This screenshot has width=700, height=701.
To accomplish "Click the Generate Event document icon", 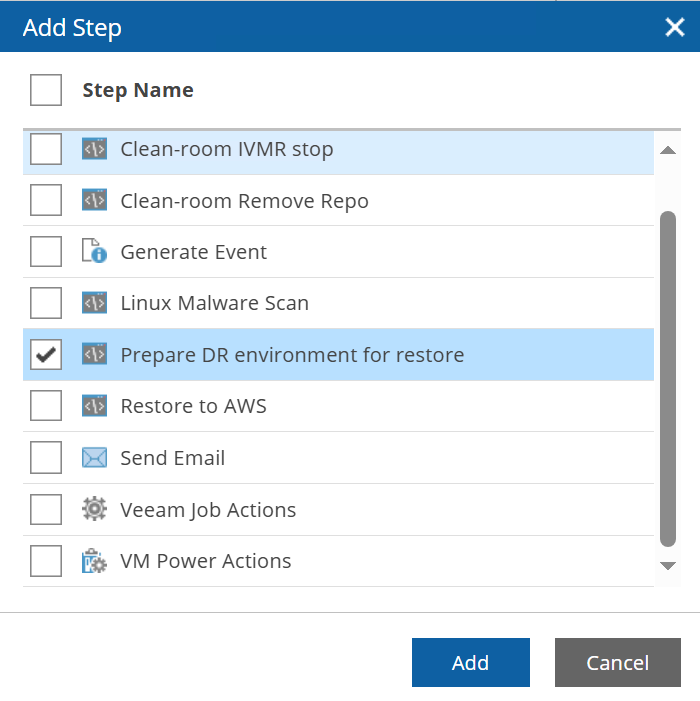I will [x=94, y=252].
